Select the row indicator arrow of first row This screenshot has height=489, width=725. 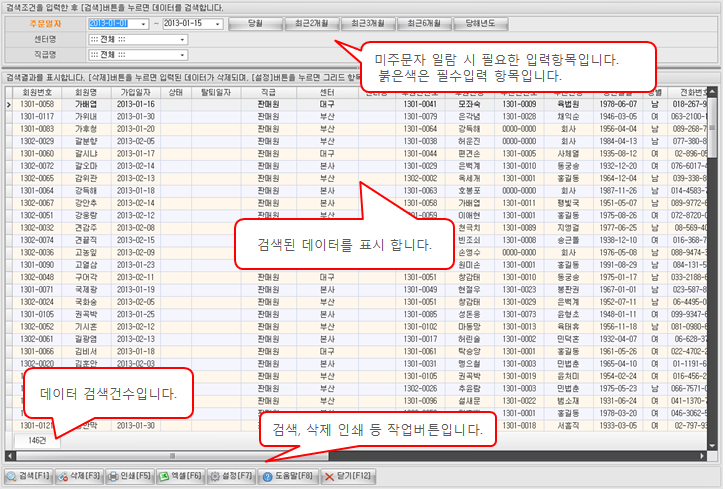(9, 105)
